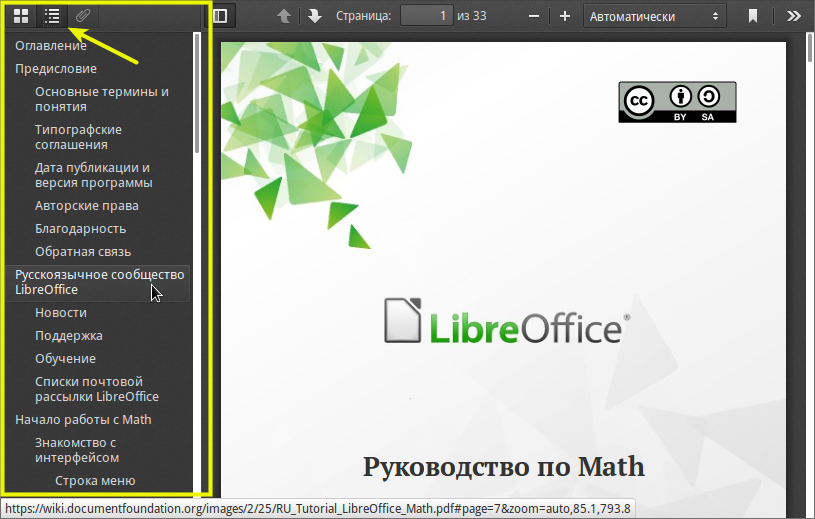
Task: Go to the previous page
Action: click(x=284, y=16)
